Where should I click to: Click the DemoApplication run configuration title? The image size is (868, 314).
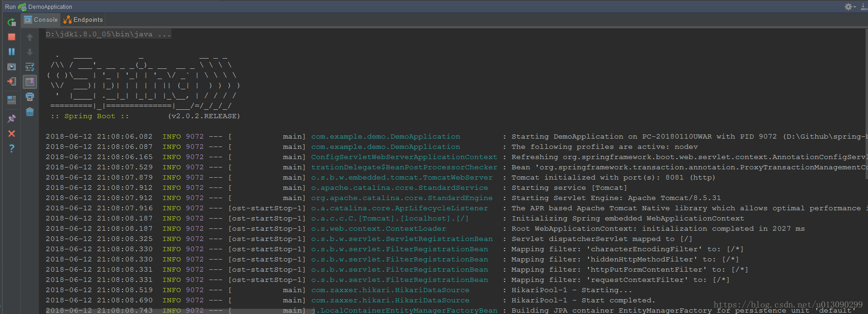click(x=50, y=7)
